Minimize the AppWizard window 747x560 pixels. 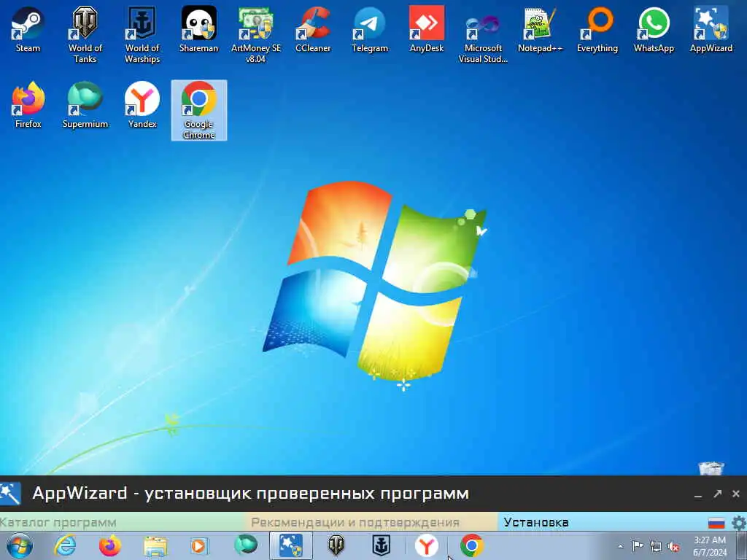click(x=698, y=494)
